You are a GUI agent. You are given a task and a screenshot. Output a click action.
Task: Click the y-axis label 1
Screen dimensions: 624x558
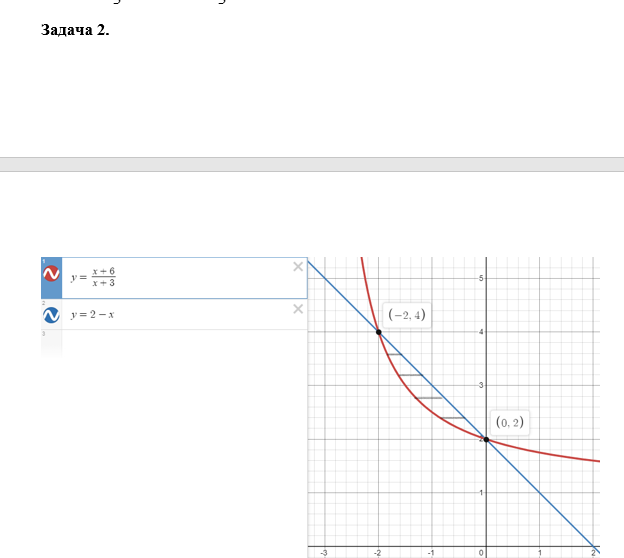tap(481, 493)
